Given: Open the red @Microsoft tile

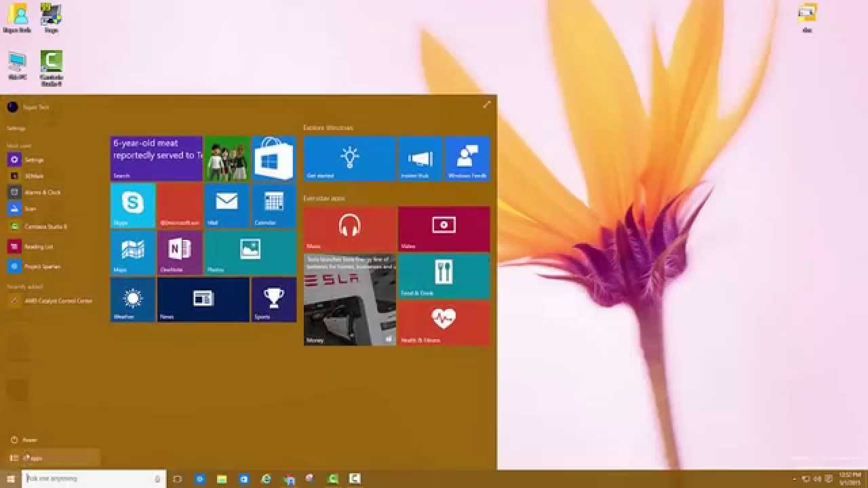Looking at the screenshot, I should [x=180, y=205].
